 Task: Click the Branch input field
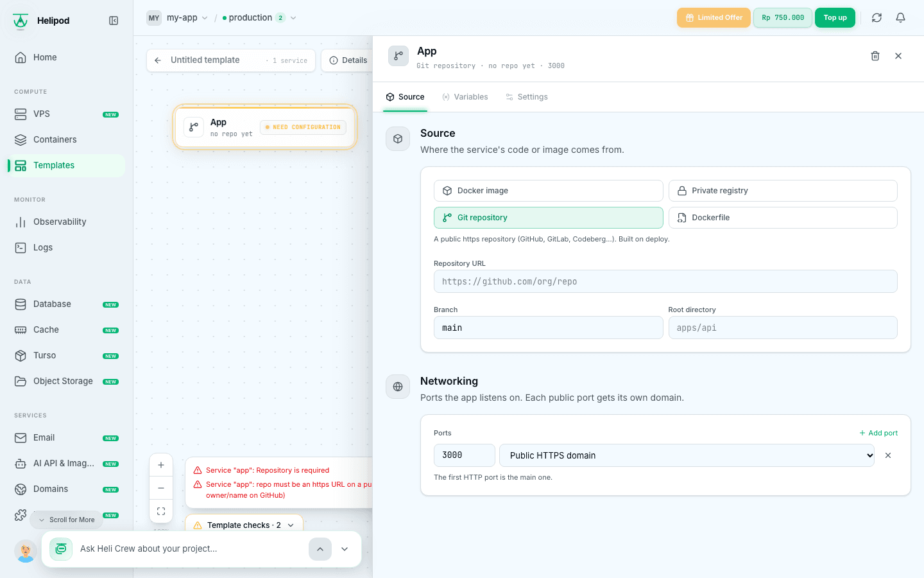pyautogui.click(x=548, y=328)
